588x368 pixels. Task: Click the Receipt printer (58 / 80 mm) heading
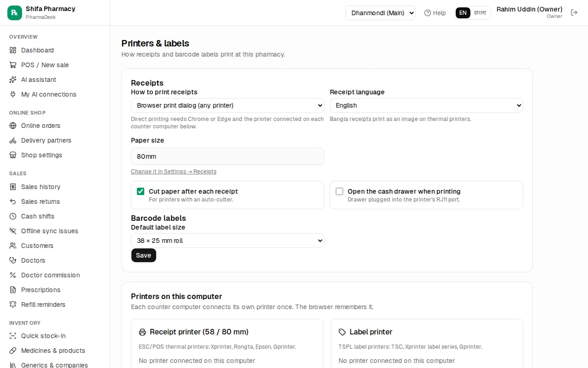point(199,332)
